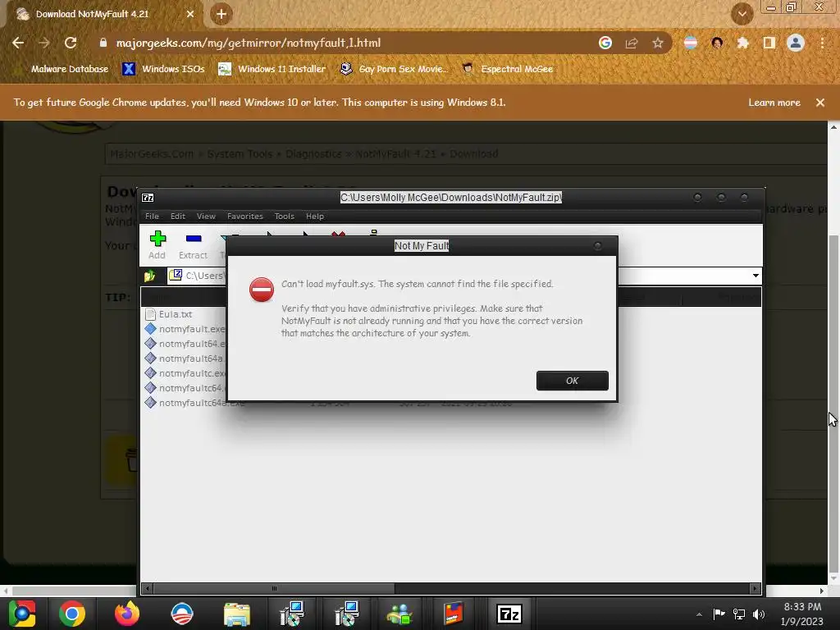Click the Google icon in the address bar
Viewport: 840px width, 630px height.
tap(605, 43)
